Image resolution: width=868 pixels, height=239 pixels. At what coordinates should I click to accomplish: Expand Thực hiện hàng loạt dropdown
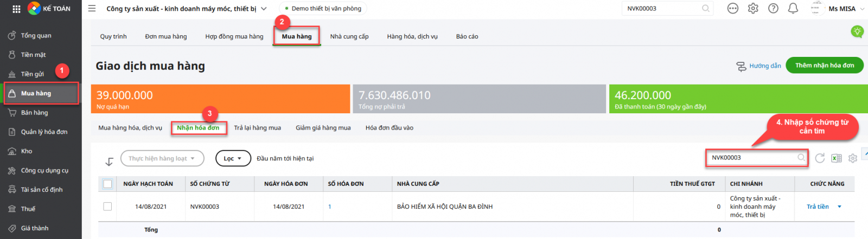click(162, 158)
